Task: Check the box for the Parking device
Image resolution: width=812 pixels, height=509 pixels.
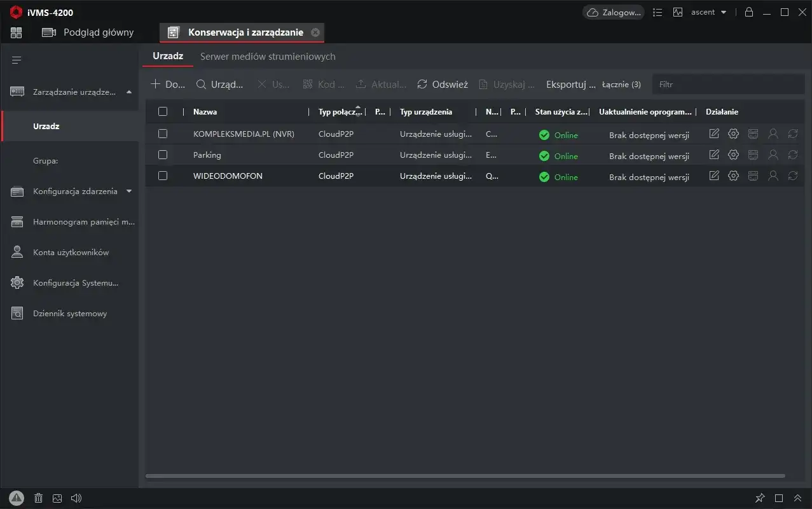Action: (x=163, y=155)
